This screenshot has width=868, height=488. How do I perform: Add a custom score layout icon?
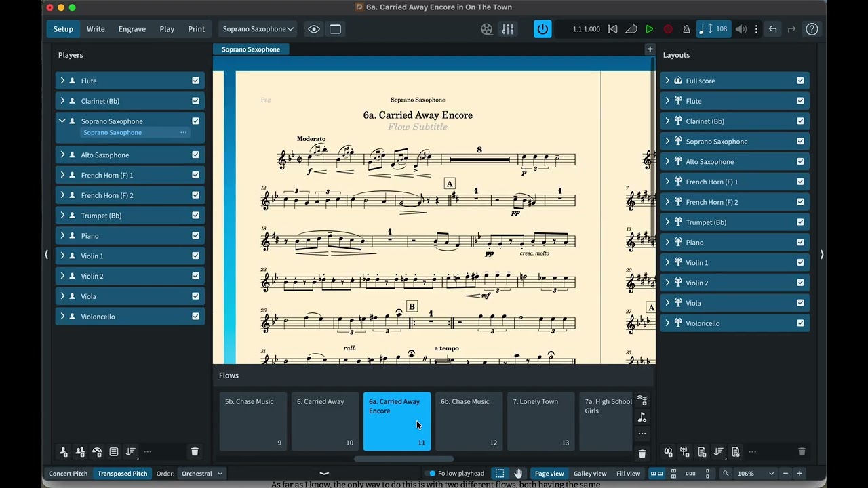(x=702, y=452)
